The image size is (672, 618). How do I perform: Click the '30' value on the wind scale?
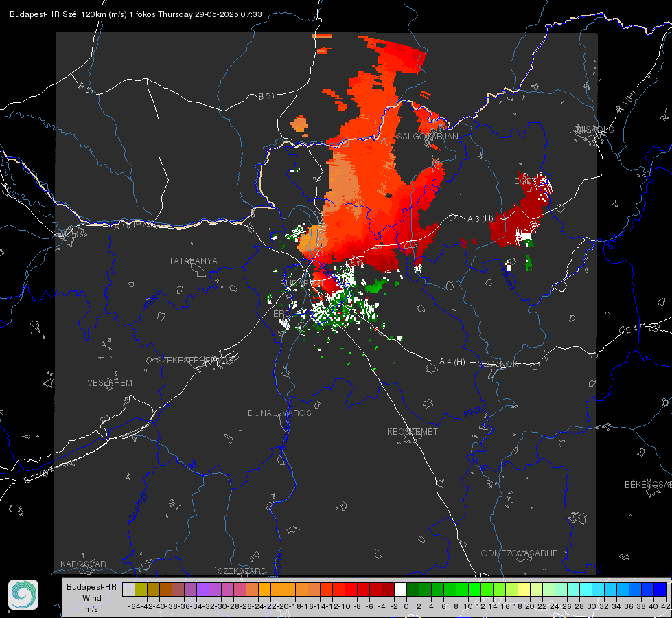(592, 606)
